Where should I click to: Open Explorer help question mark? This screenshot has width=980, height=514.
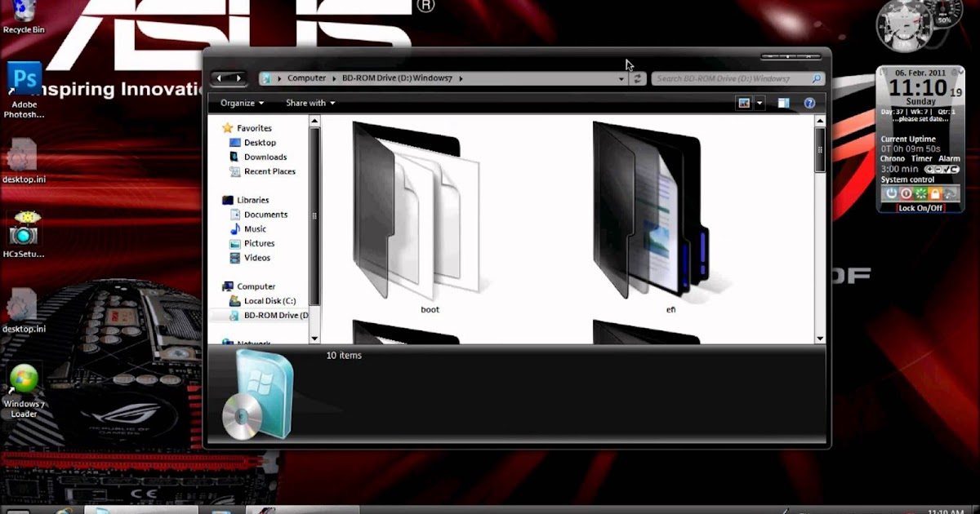809,103
